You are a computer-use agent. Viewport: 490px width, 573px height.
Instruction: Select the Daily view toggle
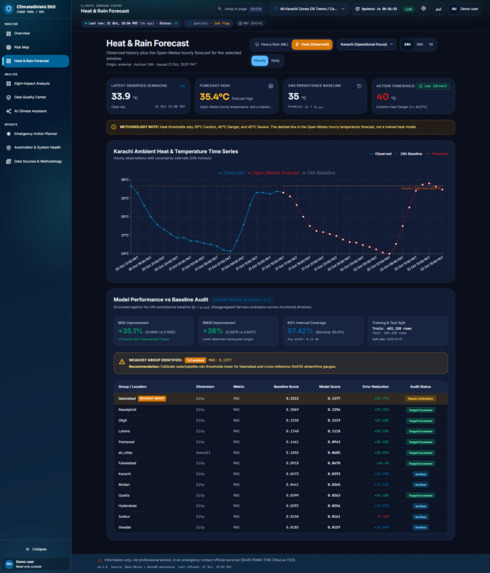[x=276, y=61]
